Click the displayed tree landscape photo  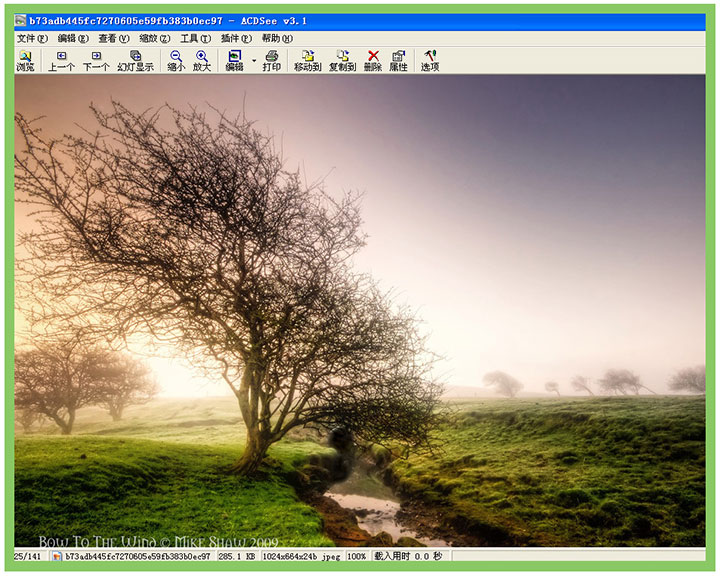pos(360,310)
